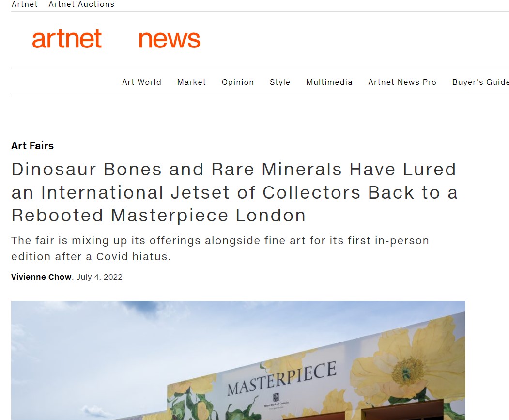This screenshot has height=420, width=509.
Task: Select the Market navigation item
Action: tap(191, 82)
